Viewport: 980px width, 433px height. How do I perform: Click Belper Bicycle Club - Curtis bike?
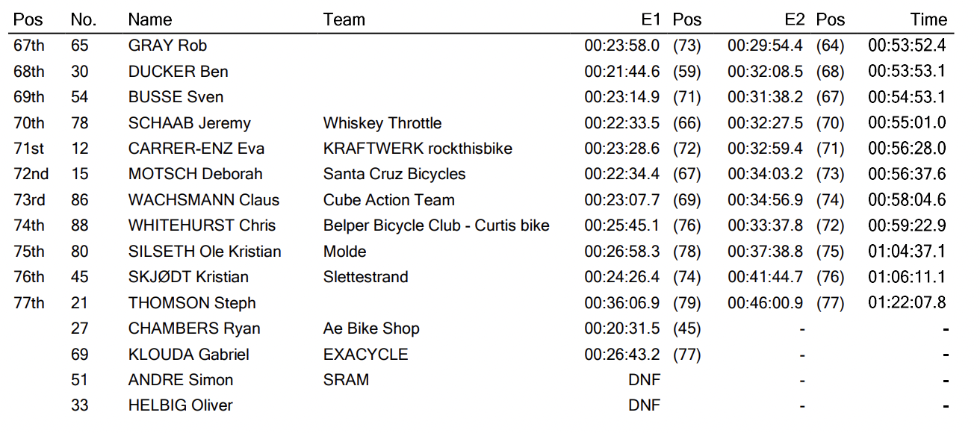[x=436, y=225]
